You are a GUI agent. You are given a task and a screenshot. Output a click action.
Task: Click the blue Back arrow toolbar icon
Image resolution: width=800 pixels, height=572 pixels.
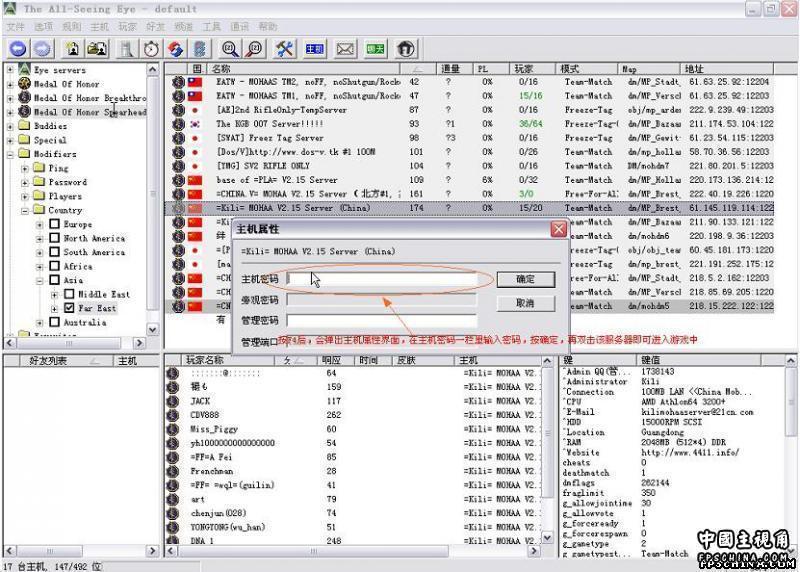point(18,49)
